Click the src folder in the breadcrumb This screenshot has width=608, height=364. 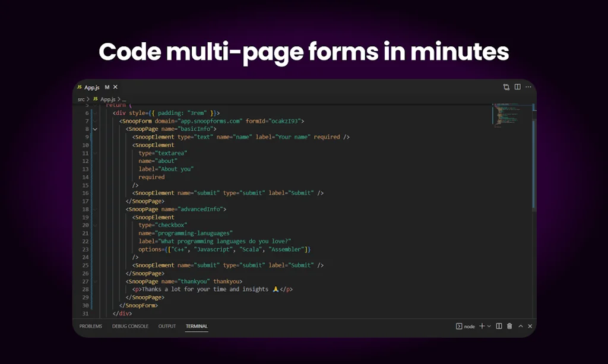[x=81, y=99]
